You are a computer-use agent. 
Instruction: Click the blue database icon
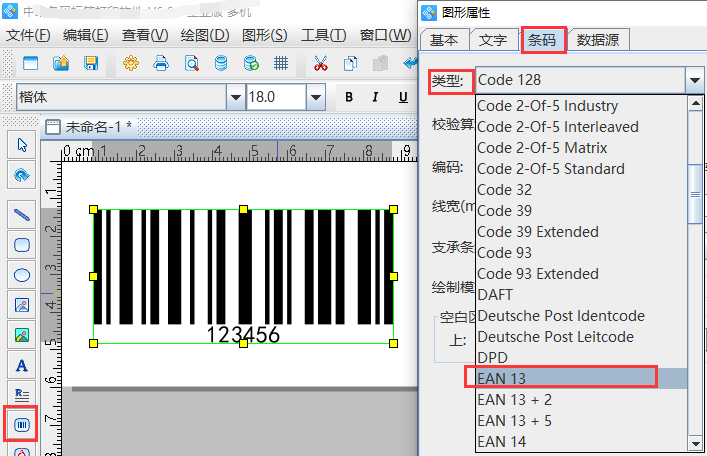[221, 63]
